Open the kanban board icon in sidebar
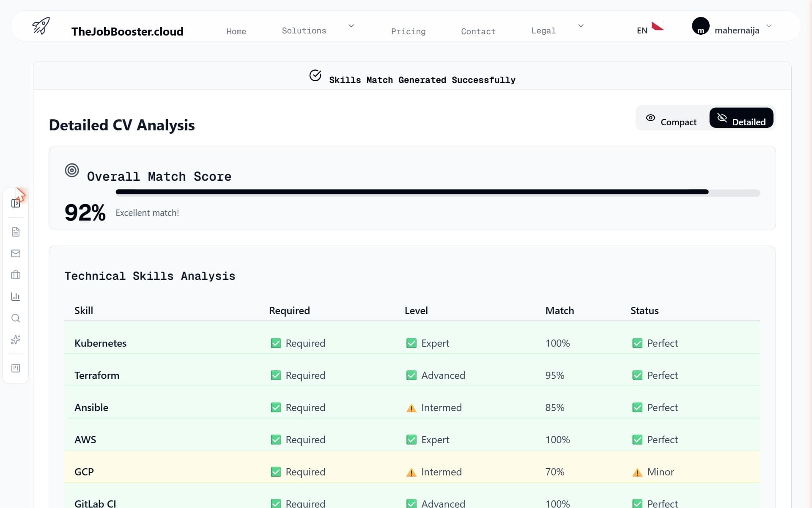The width and height of the screenshot is (812, 508). click(16, 368)
